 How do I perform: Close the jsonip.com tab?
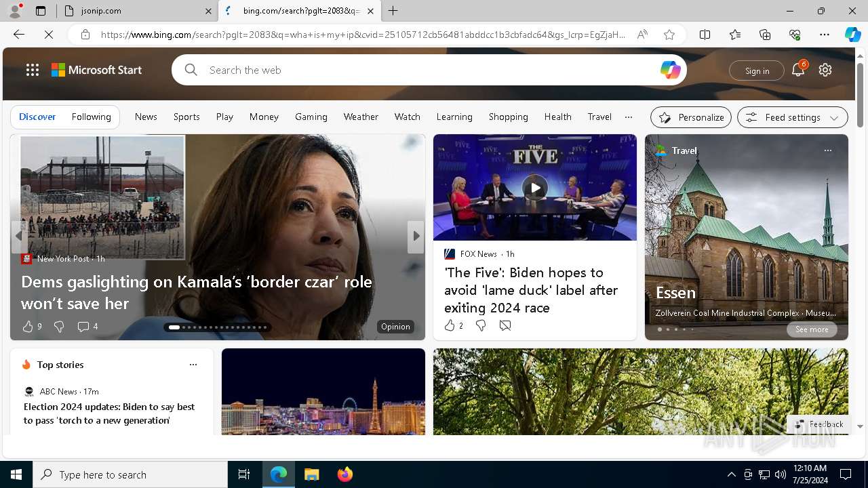208,11
